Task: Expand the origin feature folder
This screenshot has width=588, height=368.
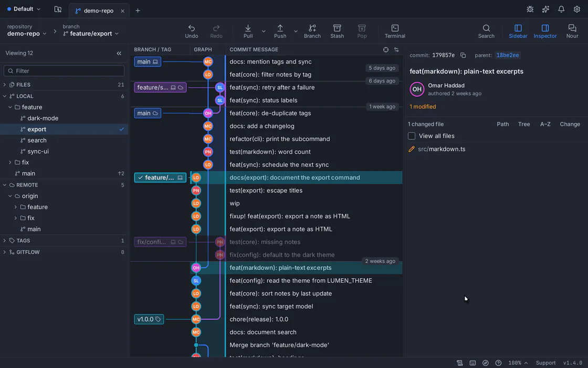Action: tap(15, 207)
